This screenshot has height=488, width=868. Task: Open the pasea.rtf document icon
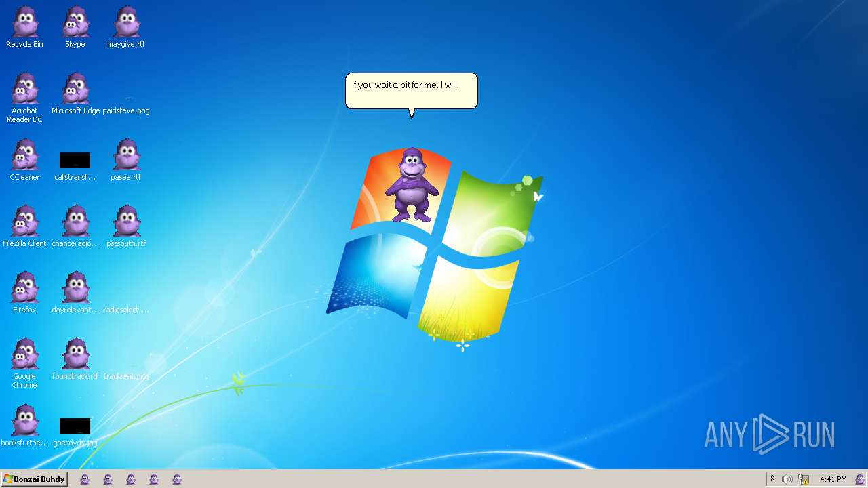tap(126, 155)
